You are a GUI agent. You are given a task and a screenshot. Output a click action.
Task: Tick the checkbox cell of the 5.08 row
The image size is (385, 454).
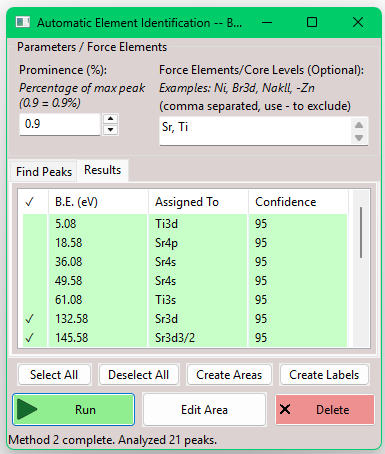(35, 224)
